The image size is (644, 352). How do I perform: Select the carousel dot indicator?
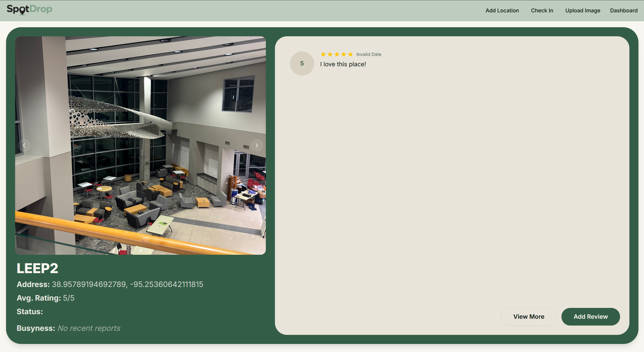tap(140, 250)
